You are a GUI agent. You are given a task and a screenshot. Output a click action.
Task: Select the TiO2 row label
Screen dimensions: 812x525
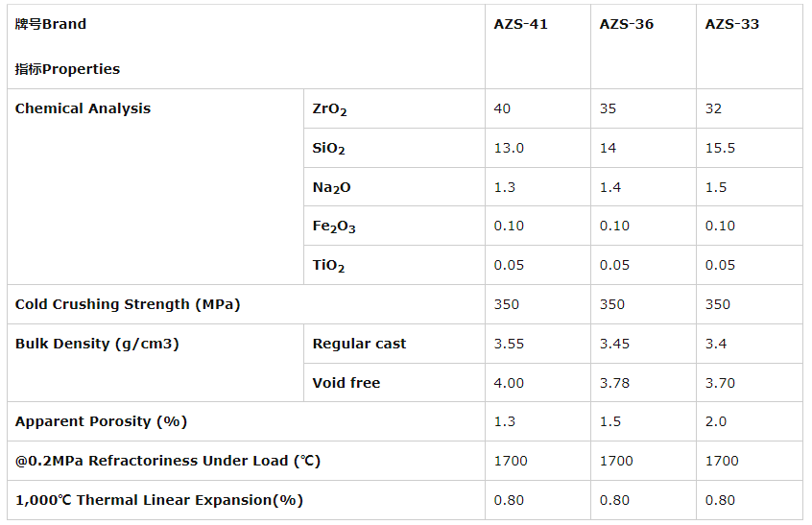tap(328, 266)
